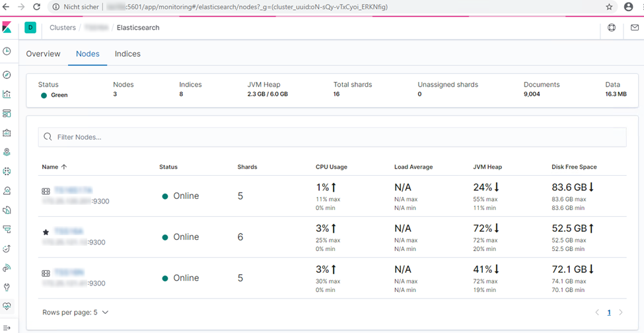This screenshot has width=644, height=333.
Task: Open Discover via the compass icon
Action: [x=7, y=75]
